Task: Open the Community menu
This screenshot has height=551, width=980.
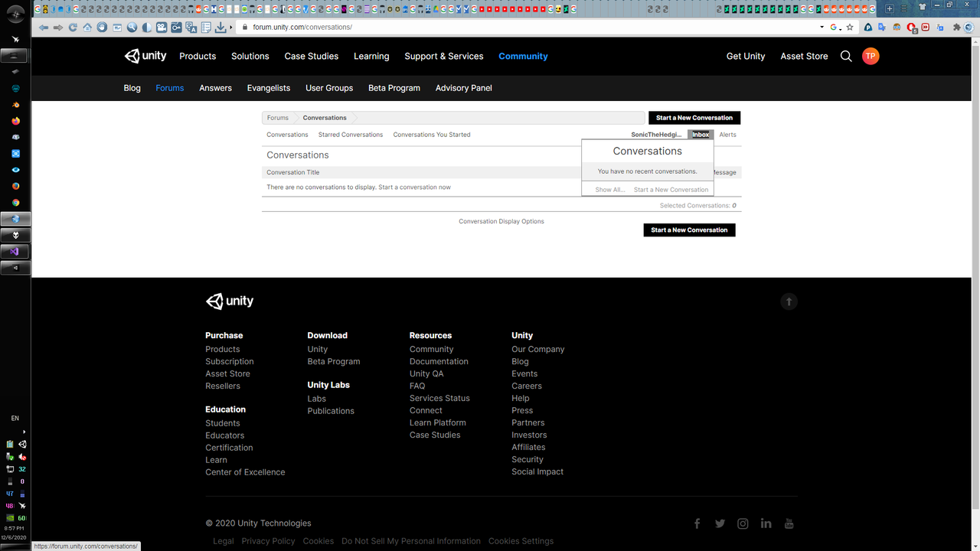Action: (x=523, y=56)
